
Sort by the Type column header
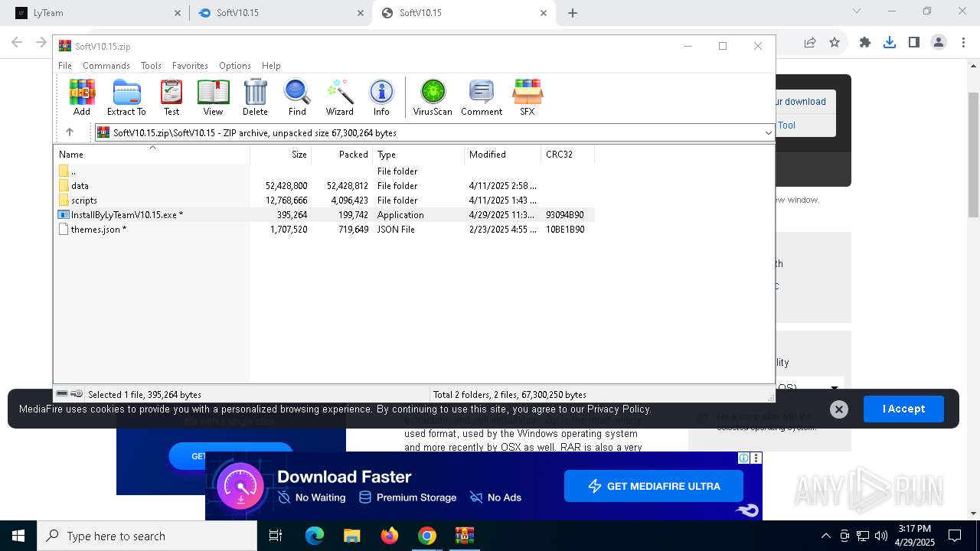419,155
